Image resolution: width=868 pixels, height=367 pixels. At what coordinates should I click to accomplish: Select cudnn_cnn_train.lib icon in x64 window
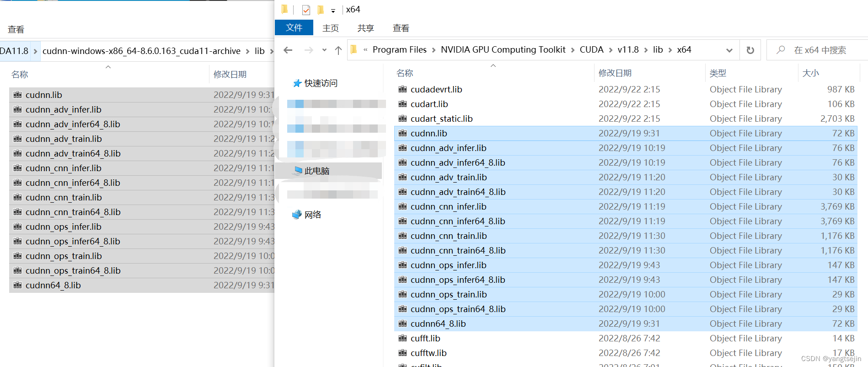tap(402, 236)
